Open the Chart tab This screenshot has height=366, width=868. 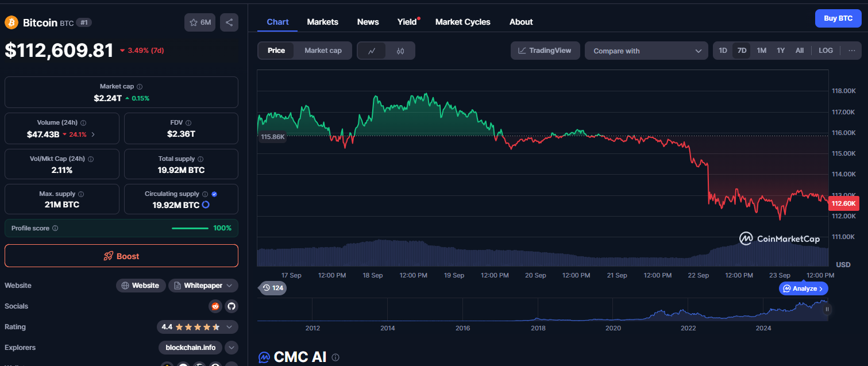(277, 22)
